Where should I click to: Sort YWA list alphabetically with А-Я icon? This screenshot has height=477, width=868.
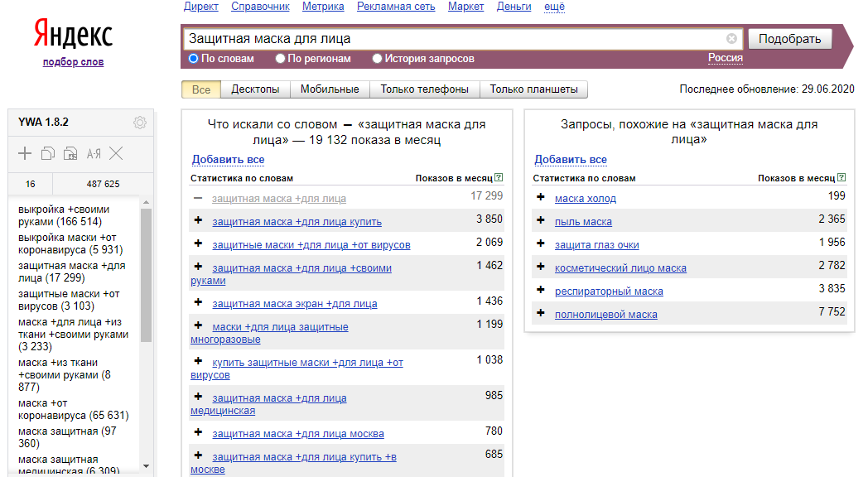(94, 153)
